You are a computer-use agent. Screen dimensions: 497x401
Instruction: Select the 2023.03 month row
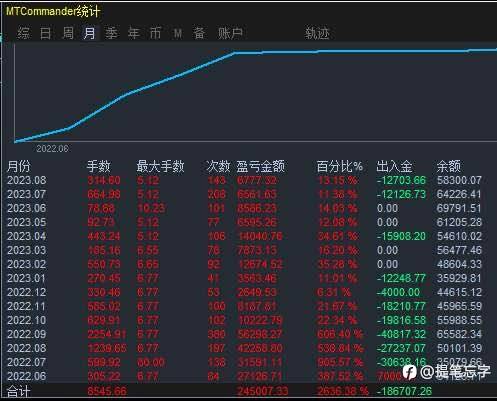pyautogui.click(x=244, y=250)
